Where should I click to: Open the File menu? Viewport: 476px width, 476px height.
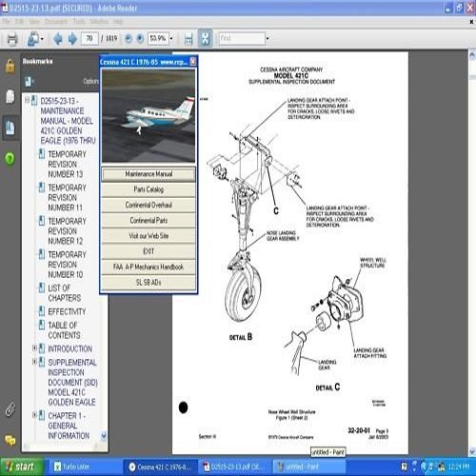tap(7, 22)
